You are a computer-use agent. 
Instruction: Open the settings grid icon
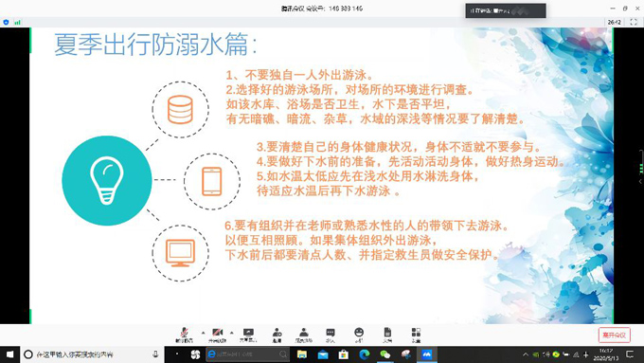click(416, 335)
